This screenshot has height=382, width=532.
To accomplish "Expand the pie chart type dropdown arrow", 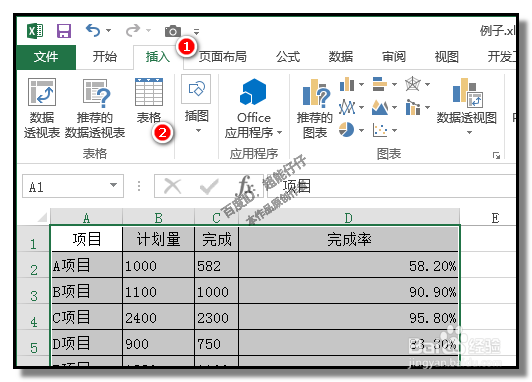I will coord(361,130).
